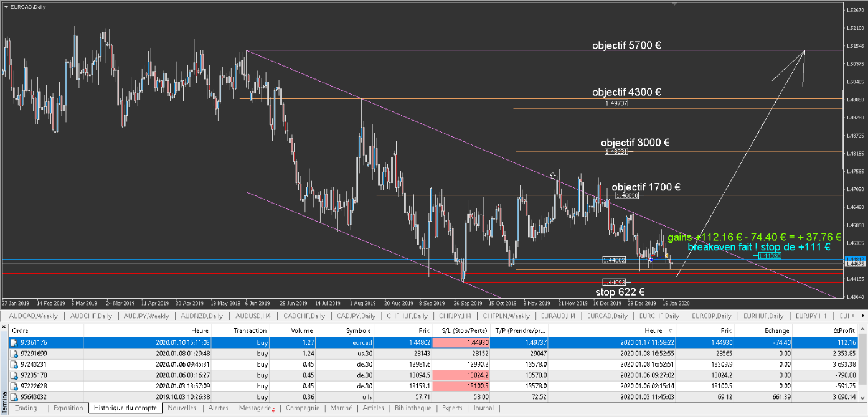Select the 1.49737 take-profit price label
868x417 pixels.
pyautogui.click(x=616, y=103)
